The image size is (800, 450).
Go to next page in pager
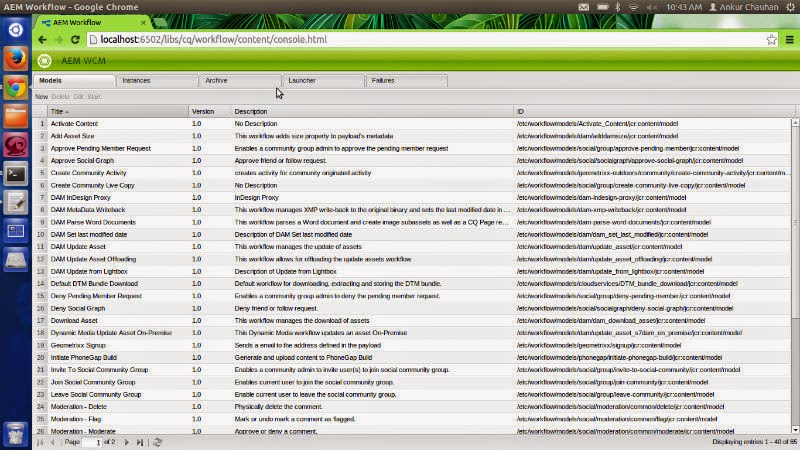pos(127,442)
